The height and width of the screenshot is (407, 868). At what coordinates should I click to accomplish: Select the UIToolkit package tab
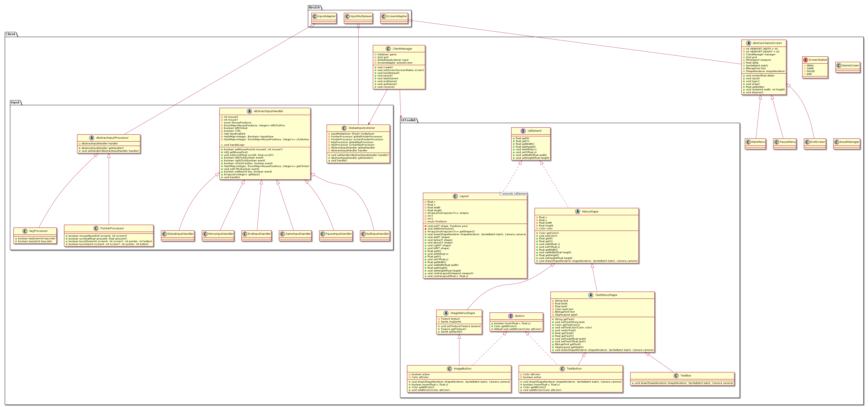pos(408,120)
